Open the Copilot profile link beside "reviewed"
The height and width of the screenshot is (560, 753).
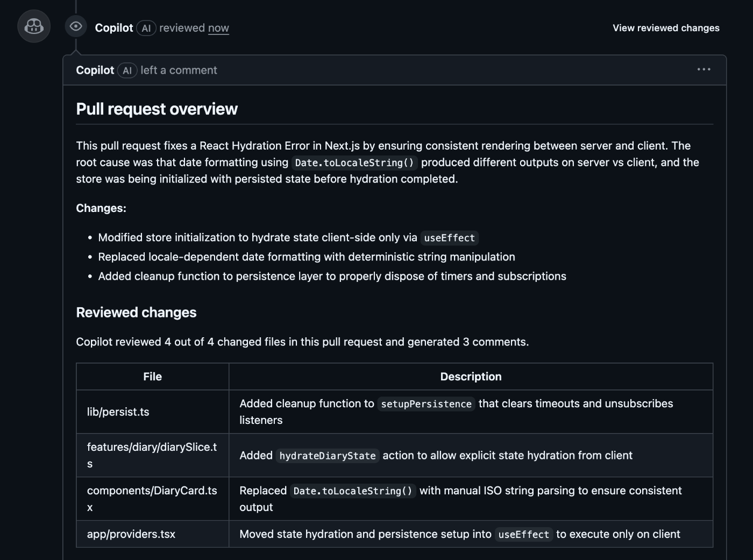point(113,28)
